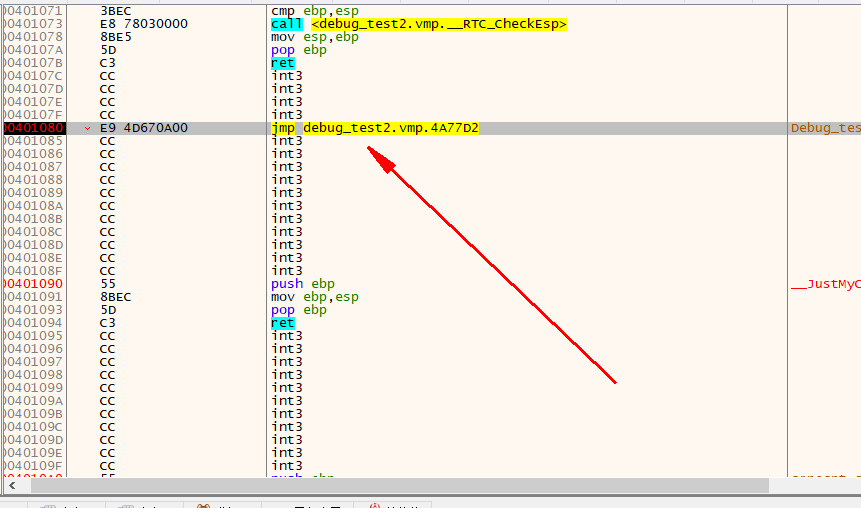Select the pop ebp instruction at 00401093
Viewport: 861px width, 508px height.
299,310
